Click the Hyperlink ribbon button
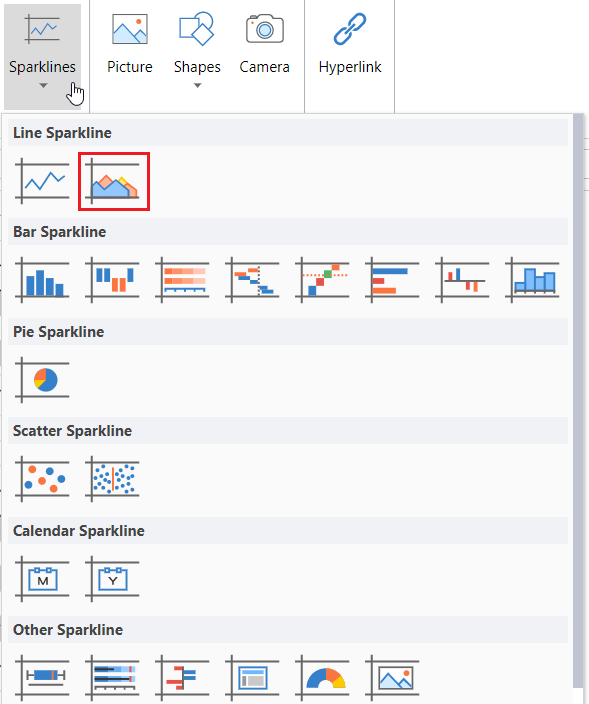Image resolution: width=589 pixels, height=704 pixels. pos(350,45)
